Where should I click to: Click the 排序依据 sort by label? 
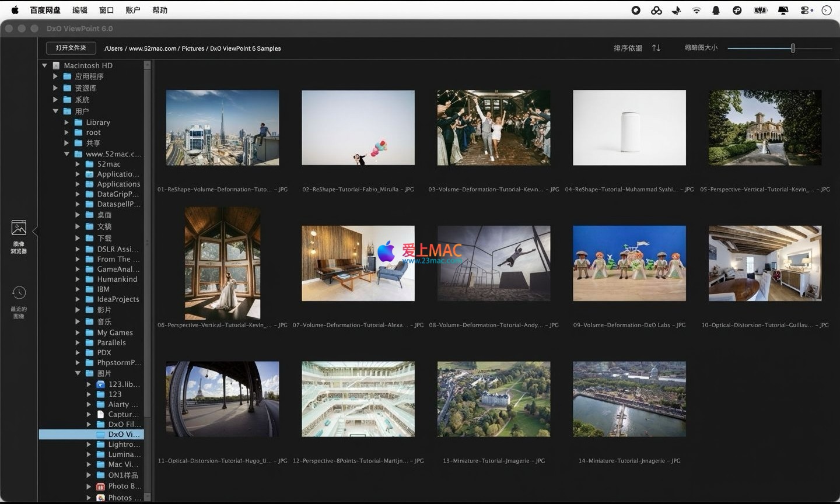tap(628, 48)
